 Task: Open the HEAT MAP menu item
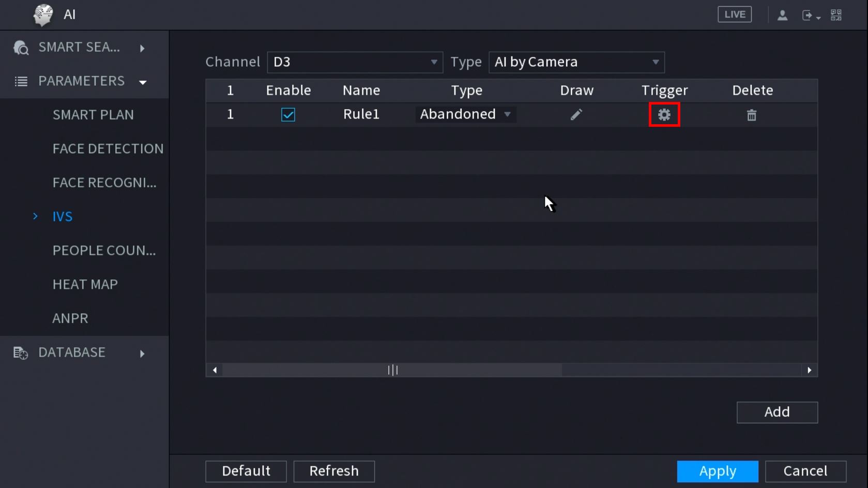[x=85, y=284]
